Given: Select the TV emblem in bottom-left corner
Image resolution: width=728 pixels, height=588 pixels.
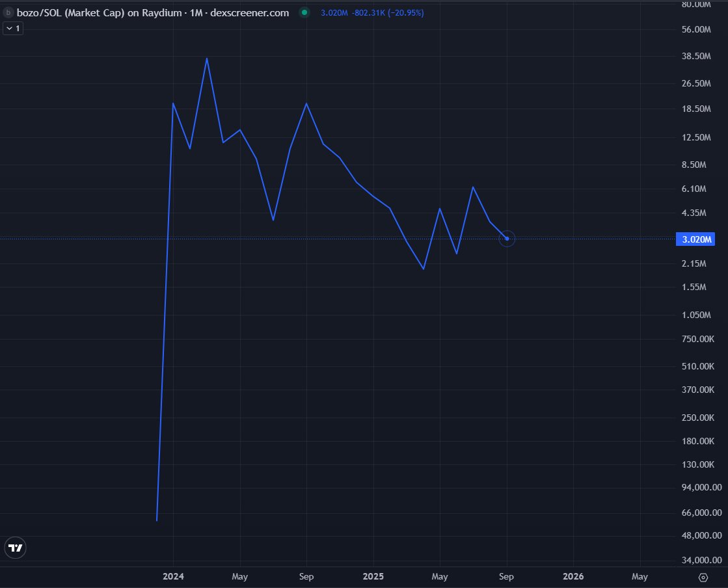Looking at the screenshot, I should click(x=15, y=547).
